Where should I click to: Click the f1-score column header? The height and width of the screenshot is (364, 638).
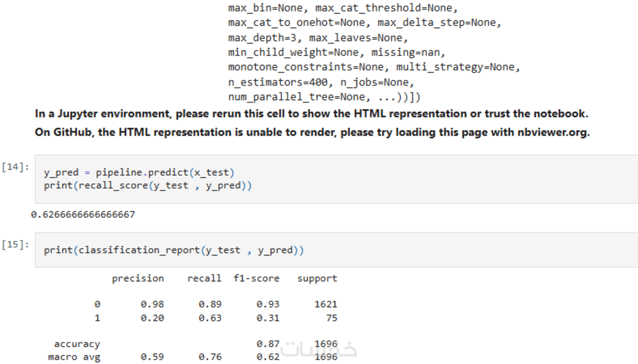256,278
